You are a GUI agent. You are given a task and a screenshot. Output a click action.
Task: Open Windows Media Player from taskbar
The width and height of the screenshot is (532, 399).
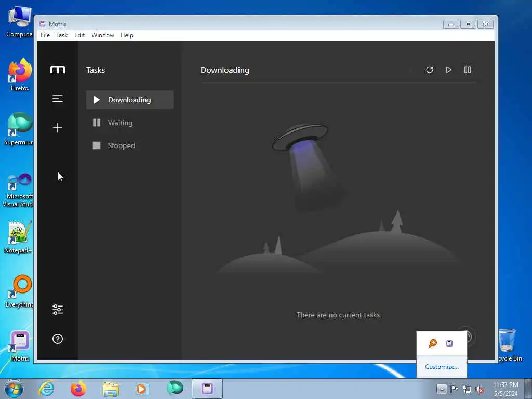142,389
